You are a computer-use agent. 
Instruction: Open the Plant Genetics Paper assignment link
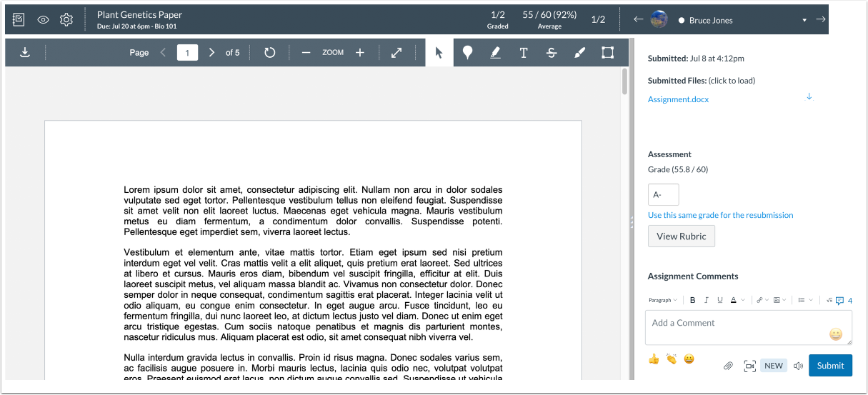(x=139, y=15)
